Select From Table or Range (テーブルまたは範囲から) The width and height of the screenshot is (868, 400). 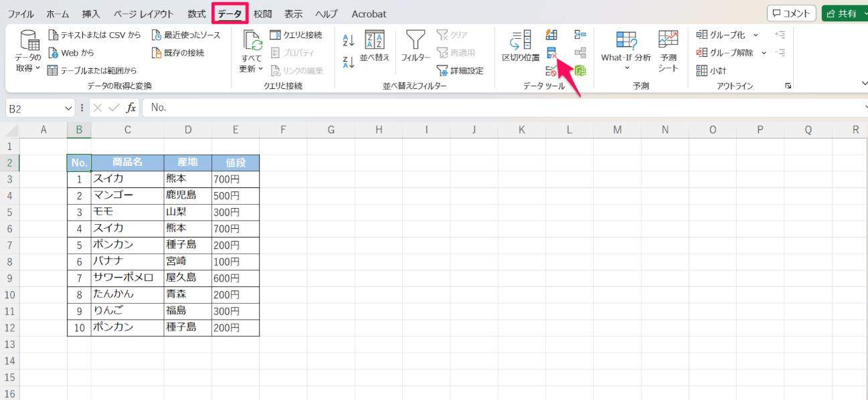pyautogui.click(x=92, y=70)
